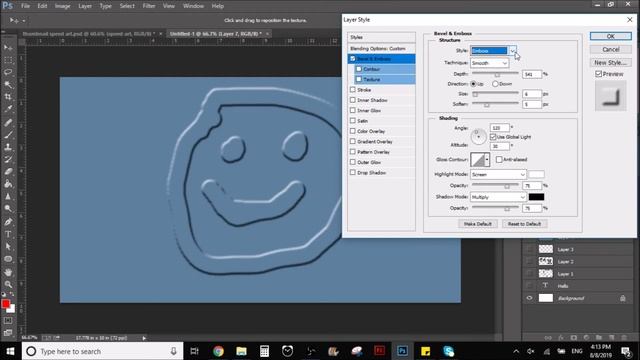Open the Edit menu
This screenshot has height=360, width=640.
tap(42, 6)
